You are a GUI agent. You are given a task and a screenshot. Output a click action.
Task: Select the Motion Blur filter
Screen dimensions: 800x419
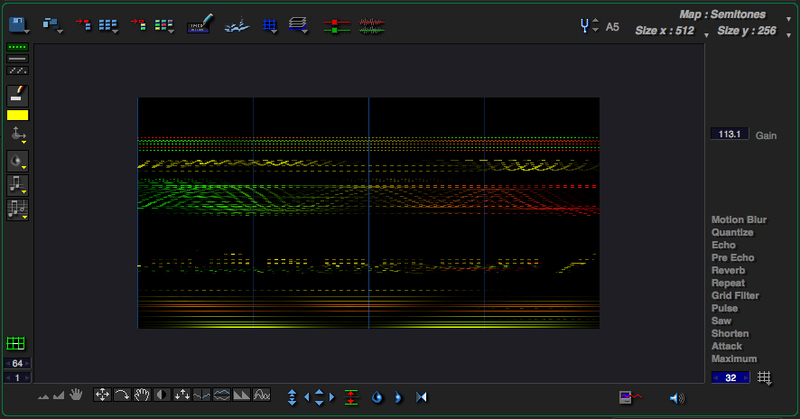738,220
